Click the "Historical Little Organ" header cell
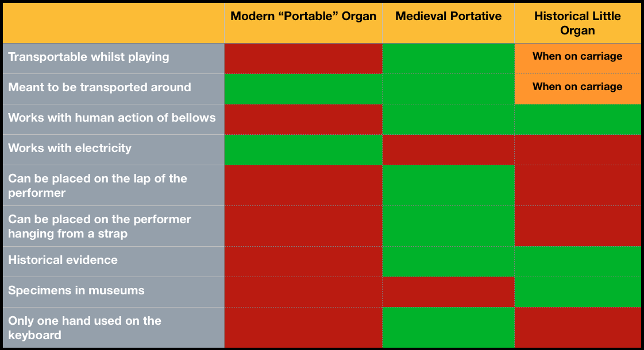644x350 pixels. pos(577,23)
